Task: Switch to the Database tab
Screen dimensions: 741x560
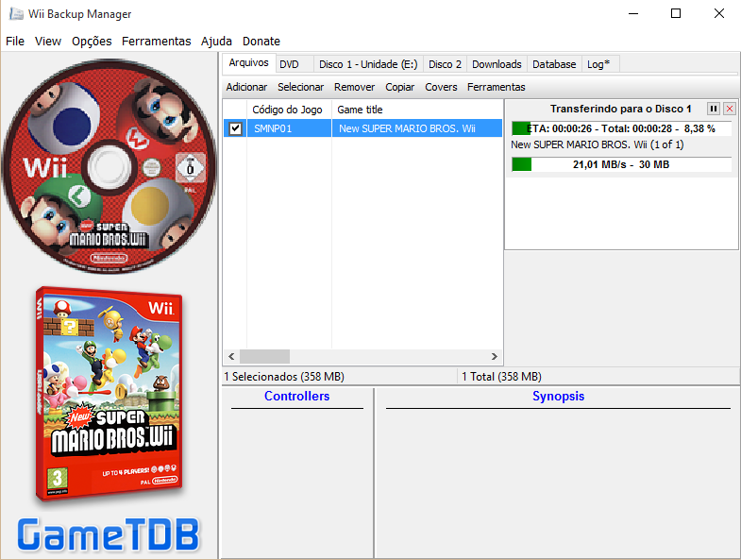Action: 554,64
